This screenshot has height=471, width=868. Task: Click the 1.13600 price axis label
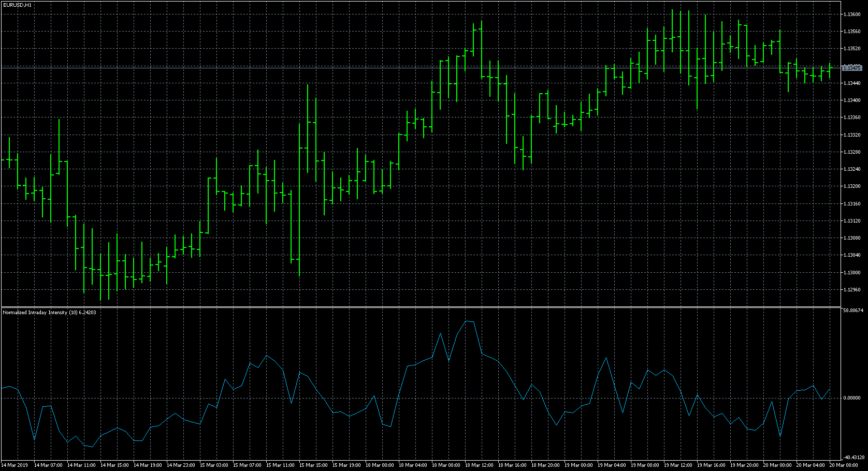tap(852, 14)
